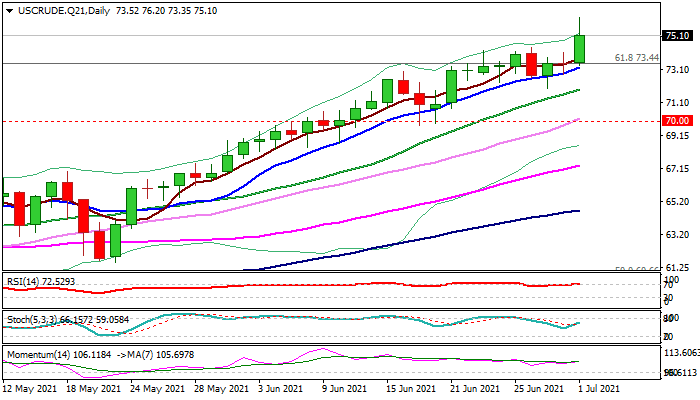Viewport: 700px width, 400px height.
Task: Click the large red candle near 18 May
Action: (83, 216)
